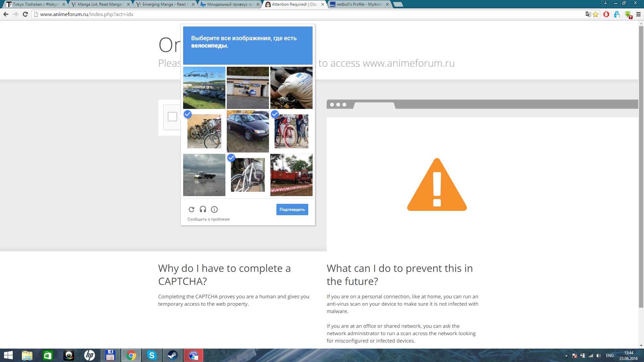Switch to the Tokyo Toshokan tab
The width and height of the screenshot is (644, 362).
coord(35,4)
